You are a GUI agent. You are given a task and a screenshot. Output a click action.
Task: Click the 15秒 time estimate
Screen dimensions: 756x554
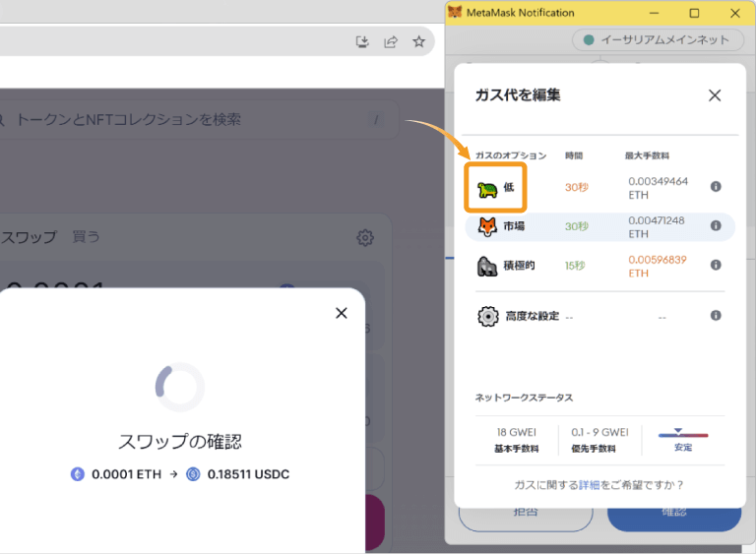pos(575,266)
